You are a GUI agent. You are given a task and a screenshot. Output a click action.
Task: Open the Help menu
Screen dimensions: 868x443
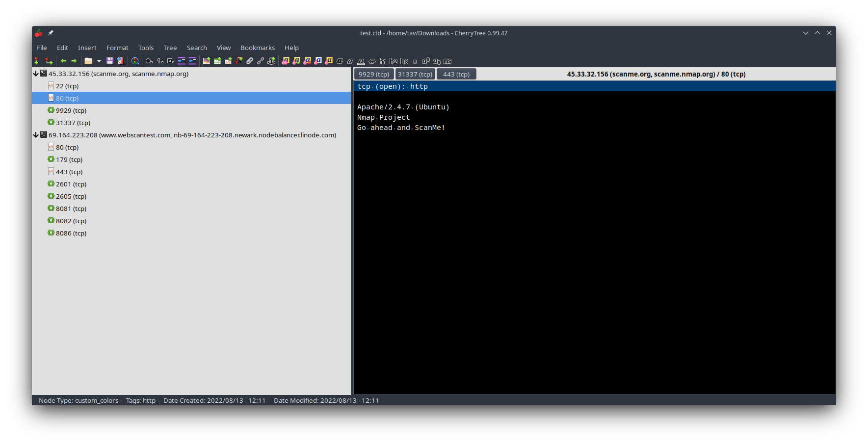tap(291, 48)
